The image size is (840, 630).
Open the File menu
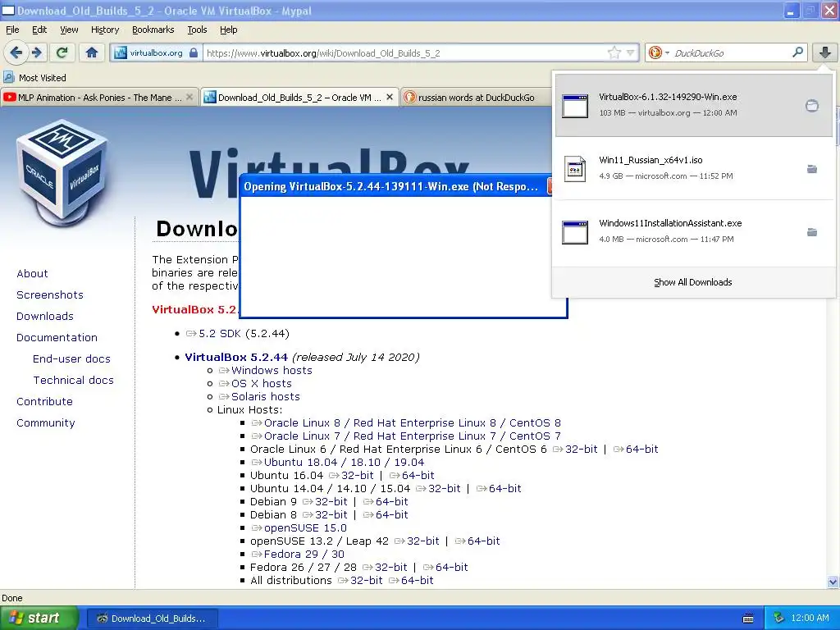[x=12, y=30]
